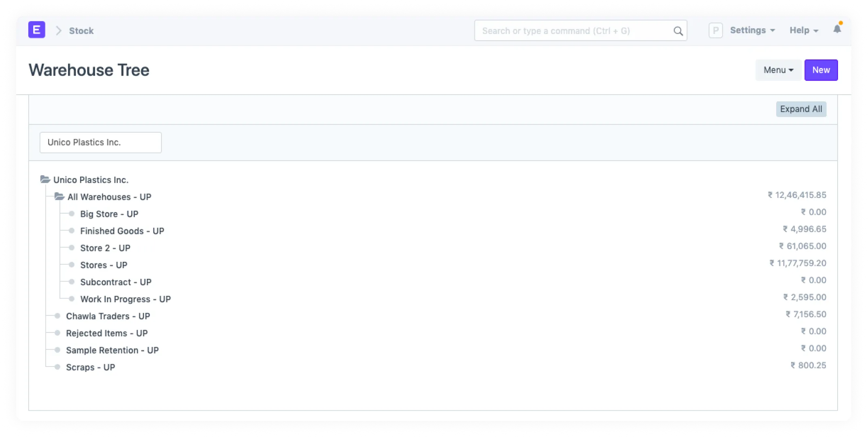
Task: Select Stores - UP tree node
Action: point(104,265)
